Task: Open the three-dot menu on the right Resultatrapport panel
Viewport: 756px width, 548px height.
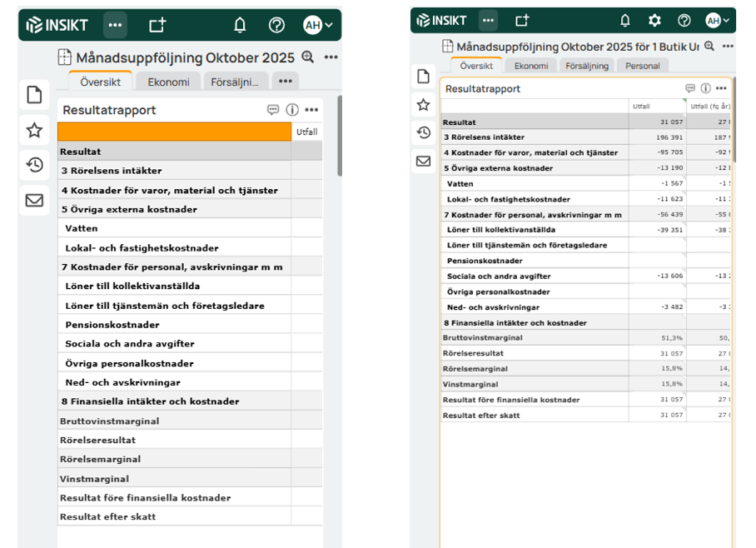Action: pyautogui.click(x=720, y=88)
